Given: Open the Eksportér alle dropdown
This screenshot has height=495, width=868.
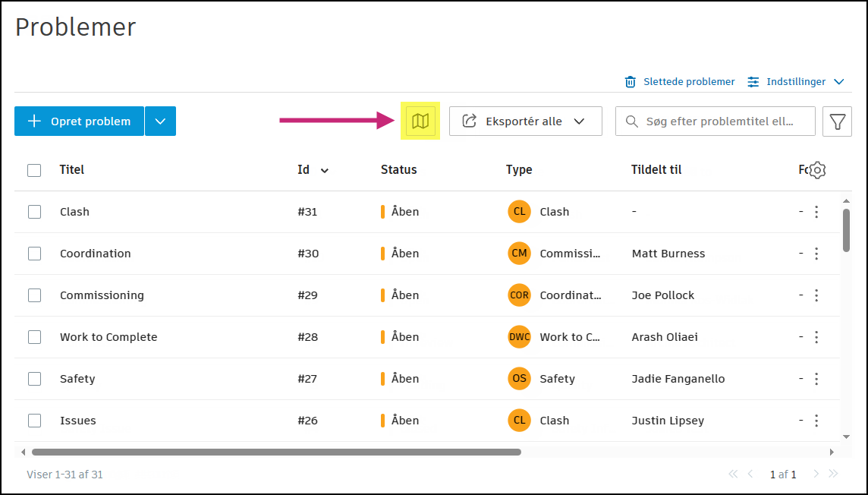Looking at the screenshot, I should (525, 121).
